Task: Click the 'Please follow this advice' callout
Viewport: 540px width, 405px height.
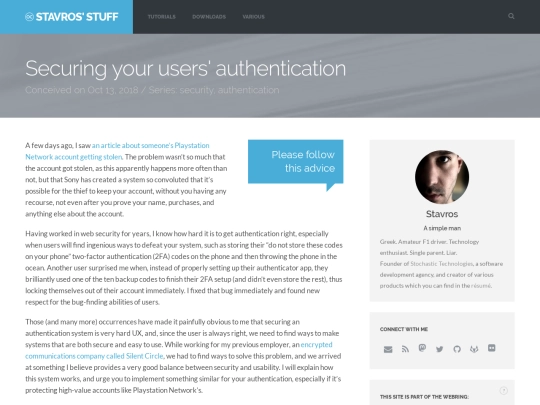Action: click(x=295, y=162)
